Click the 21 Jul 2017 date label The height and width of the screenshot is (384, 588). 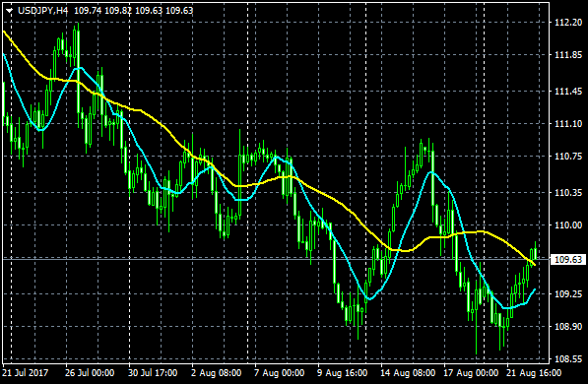pyautogui.click(x=26, y=373)
